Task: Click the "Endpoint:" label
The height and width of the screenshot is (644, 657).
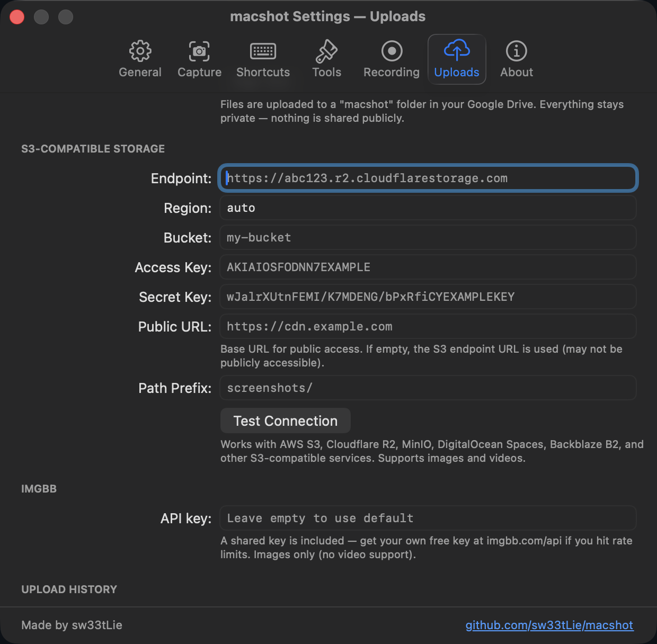Action: tap(181, 178)
